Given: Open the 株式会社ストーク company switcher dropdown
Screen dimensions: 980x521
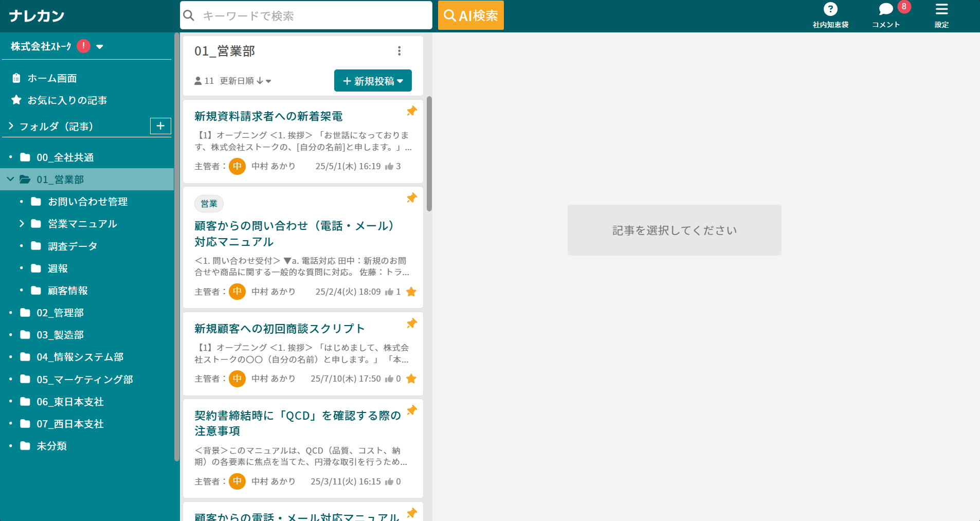Looking at the screenshot, I should [x=100, y=46].
